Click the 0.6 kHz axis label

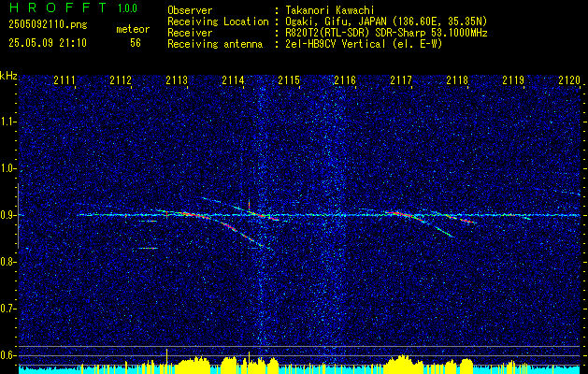7,355
